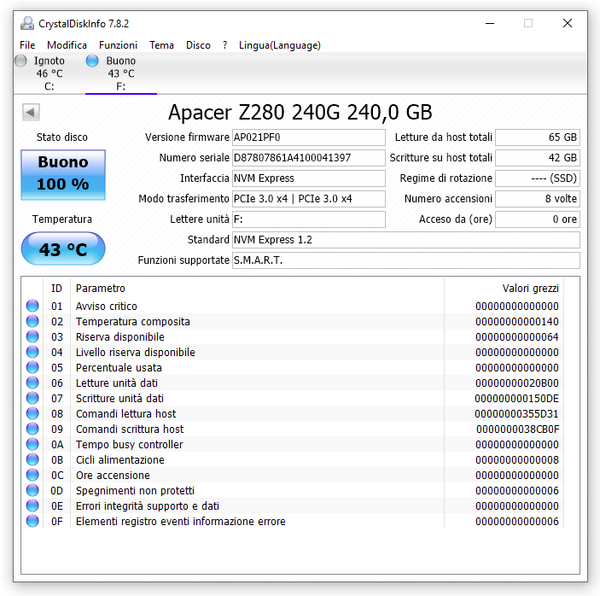
Task: Click status orb for Comandi lettura host row
Action: point(33,414)
